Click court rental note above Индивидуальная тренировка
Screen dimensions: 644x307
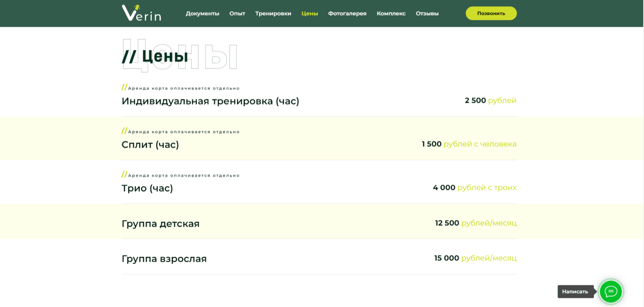tap(181, 88)
